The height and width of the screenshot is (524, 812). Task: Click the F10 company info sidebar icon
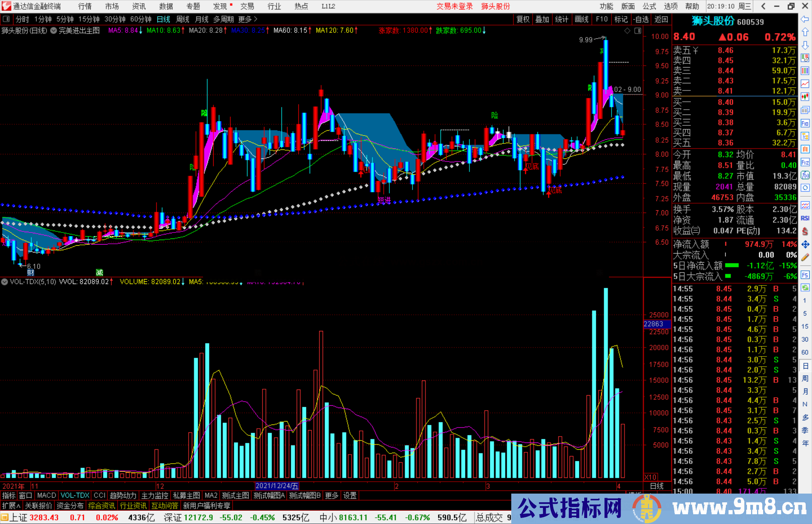(805, 124)
